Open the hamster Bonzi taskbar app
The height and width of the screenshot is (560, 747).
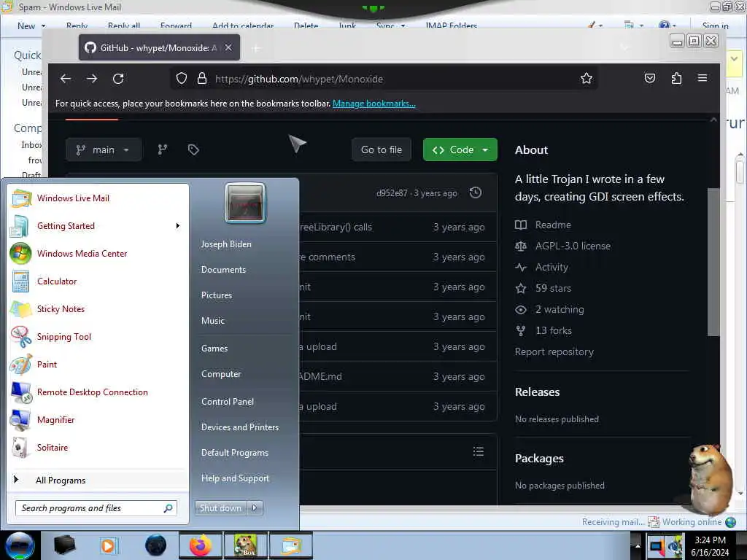(x=245, y=545)
